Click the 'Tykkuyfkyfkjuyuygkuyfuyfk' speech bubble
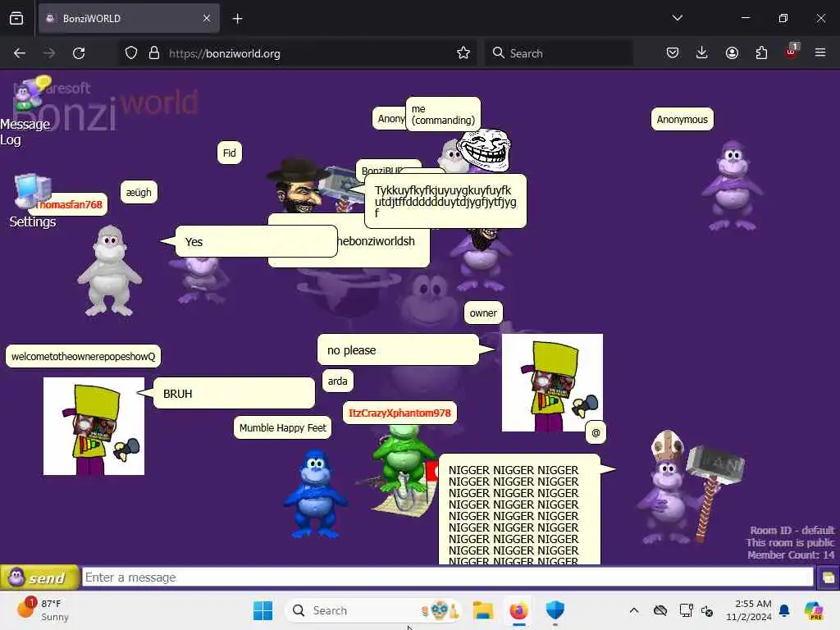This screenshot has width=840, height=630. coord(445,201)
